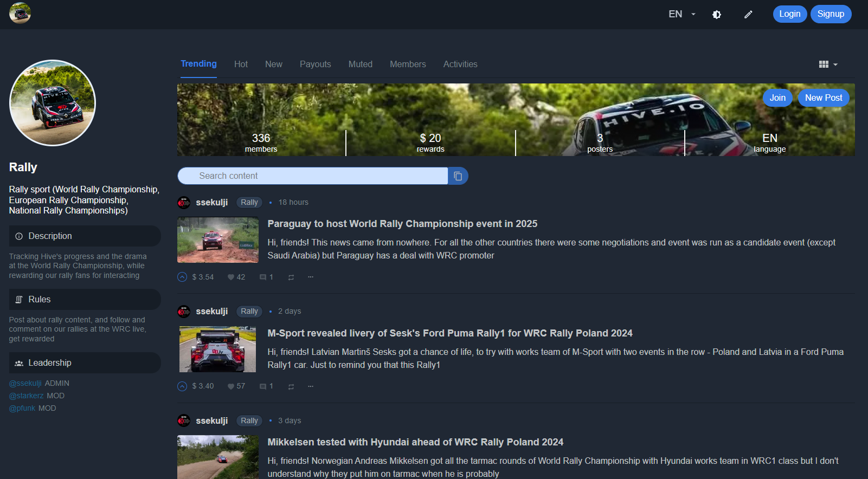Open comments on Paraguay post

266,277
